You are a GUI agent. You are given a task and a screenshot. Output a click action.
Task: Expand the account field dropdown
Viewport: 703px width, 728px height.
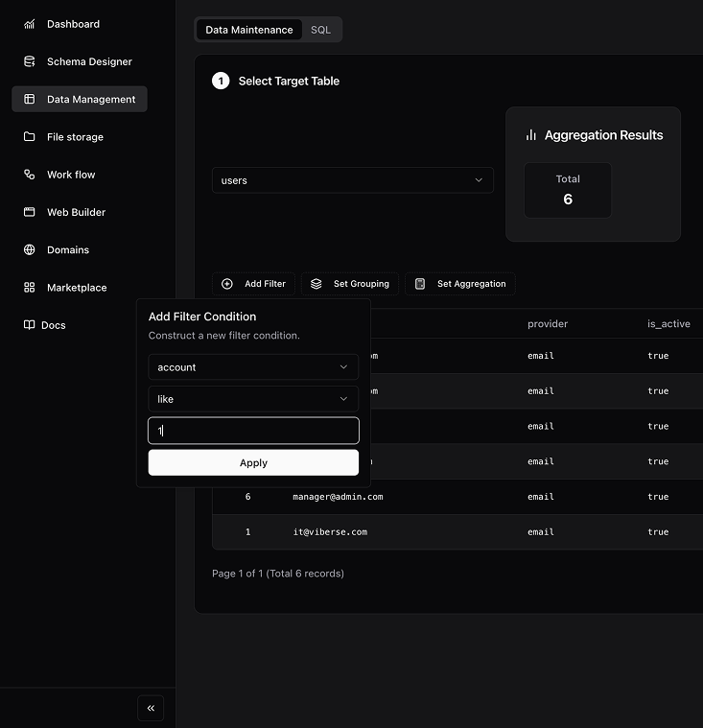[253, 367]
